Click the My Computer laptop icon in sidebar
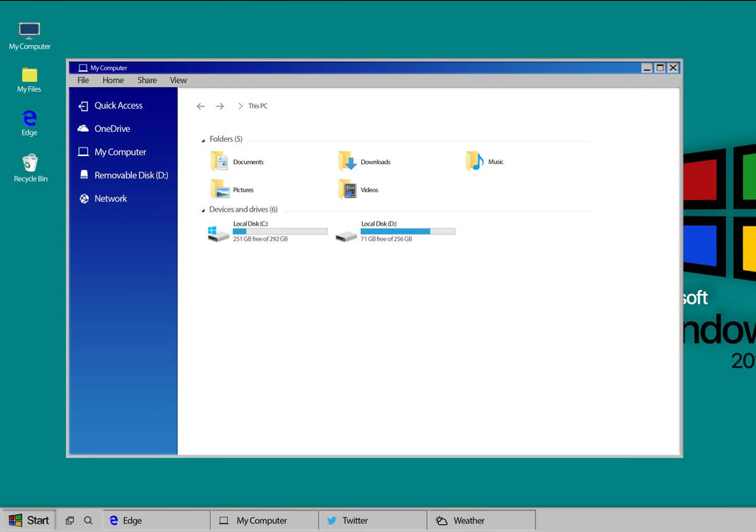Image resolution: width=756 pixels, height=532 pixels. (84, 152)
